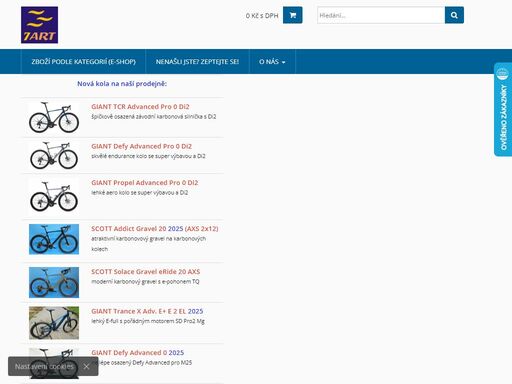This screenshot has width=512, height=384.
Task: Focus the Hledání search field
Action: pos(381,15)
